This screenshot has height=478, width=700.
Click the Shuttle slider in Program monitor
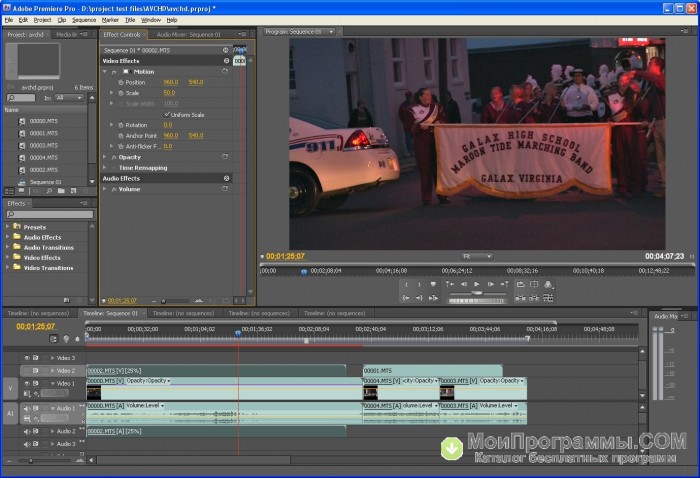[x=477, y=293]
